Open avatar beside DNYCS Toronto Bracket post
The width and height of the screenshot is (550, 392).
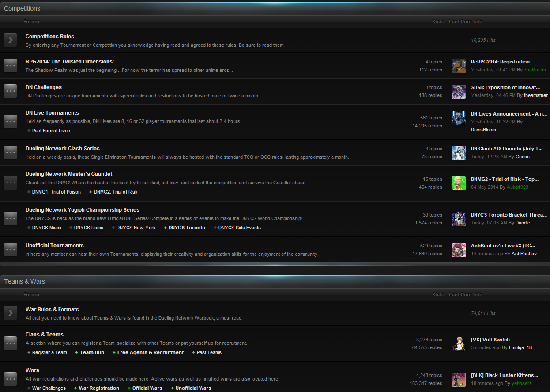click(x=459, y=219)
